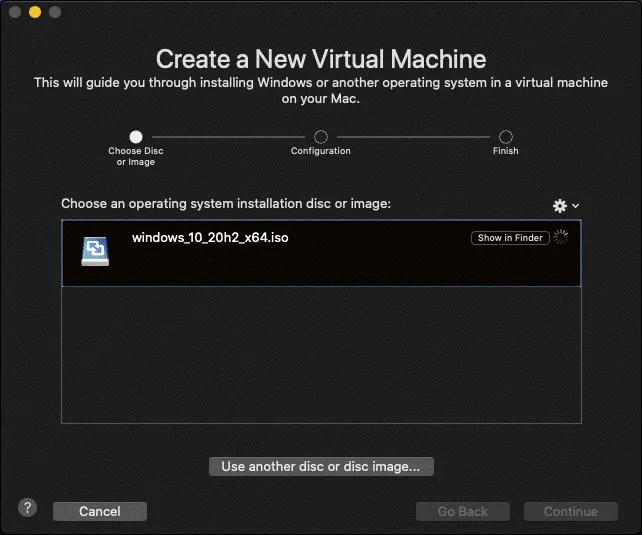Click the Finish step label
Image resolution: width=642 pixels, height=535 pixels.
click(506, 151)
